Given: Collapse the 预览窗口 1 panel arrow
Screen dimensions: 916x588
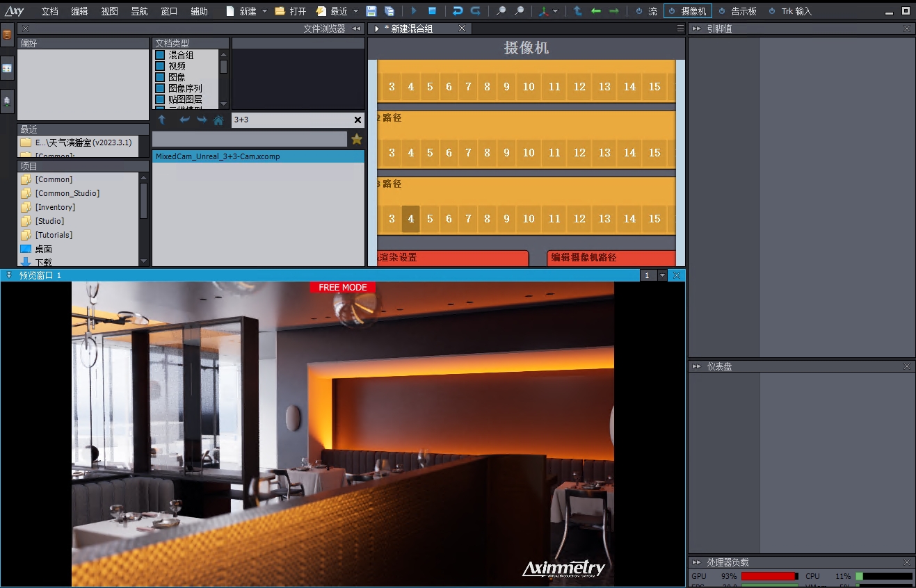Looking at the screenshot, I should coord(8,275).
